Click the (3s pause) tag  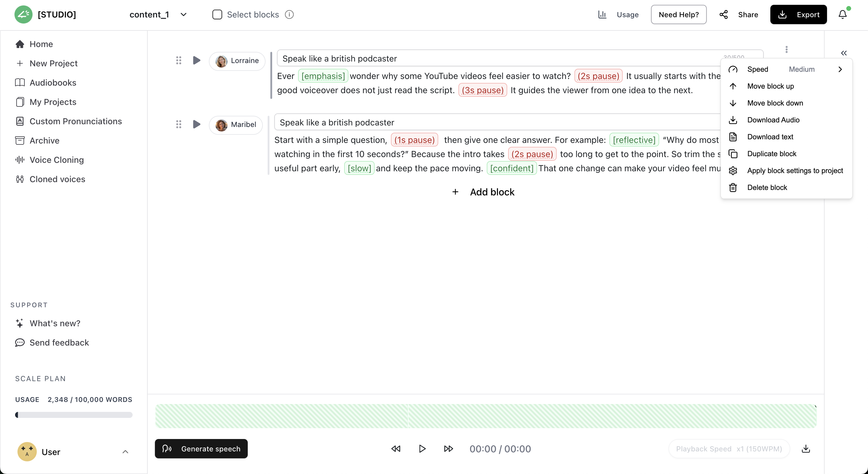click(x=483, y=90)
